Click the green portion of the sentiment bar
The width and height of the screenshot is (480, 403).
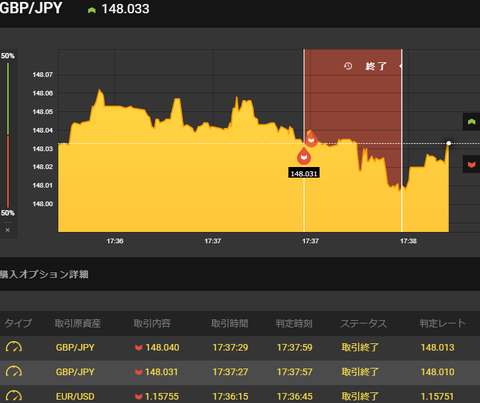tap(8, 99)
